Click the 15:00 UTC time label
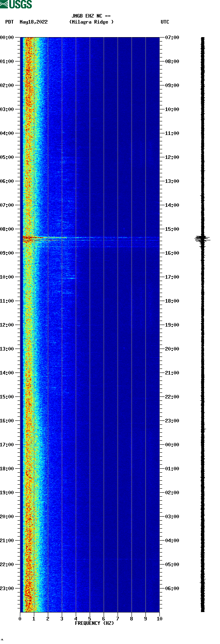The image size is (220, 644). pos(172,229)
